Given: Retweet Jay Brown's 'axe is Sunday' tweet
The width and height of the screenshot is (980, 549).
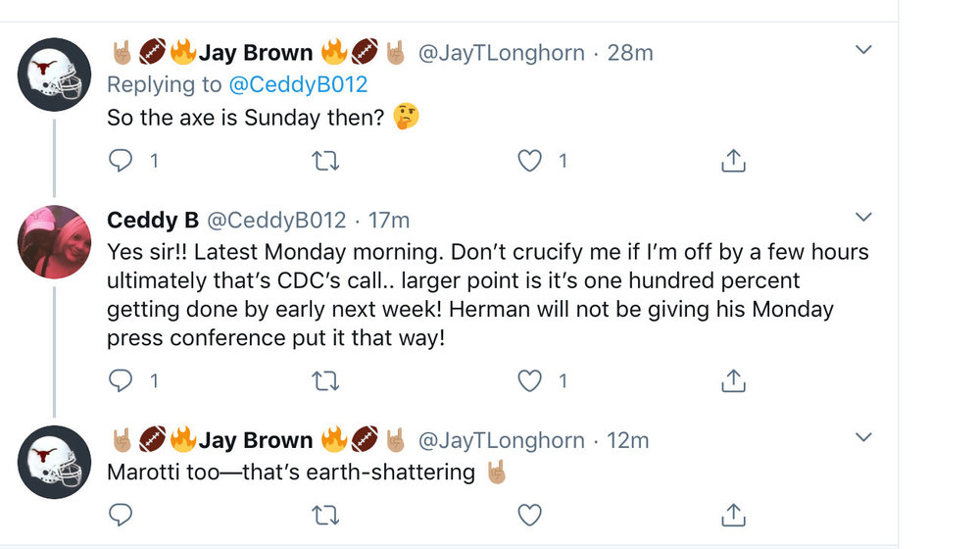Looking at the screenshot, I should [324, 161].
